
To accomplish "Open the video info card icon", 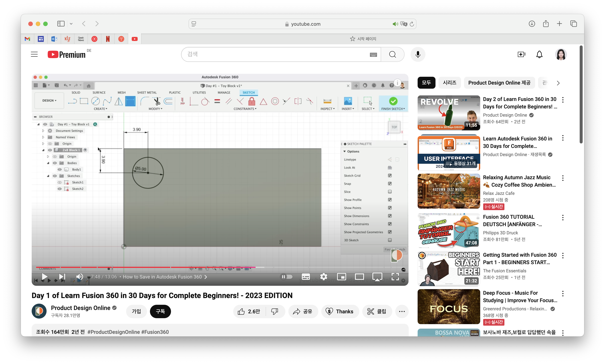I will [397, 83].
